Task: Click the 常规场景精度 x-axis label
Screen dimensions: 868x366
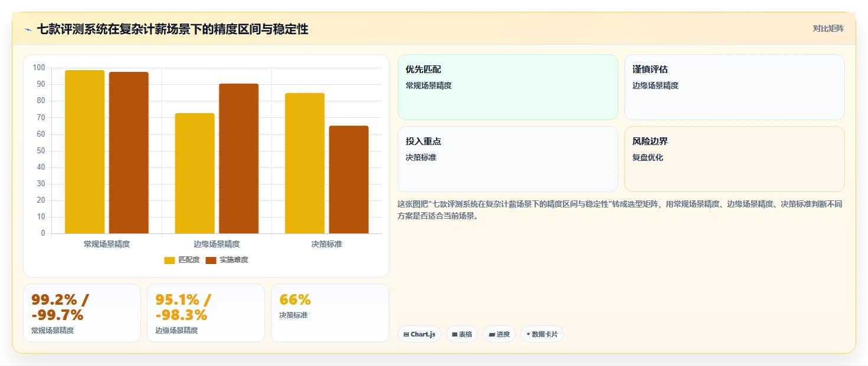Action: [107, 244]
